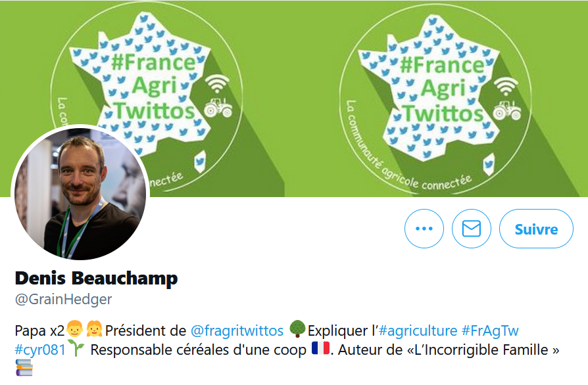
Task: Click the wifi symbol in left banner logo
Action: point(217,84)
